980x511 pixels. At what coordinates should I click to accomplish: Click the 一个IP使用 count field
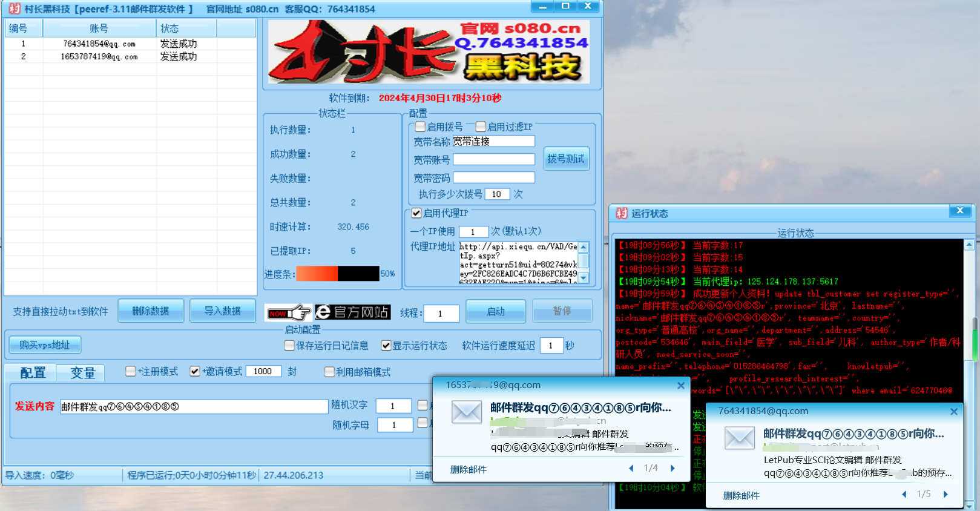point(473,232)
